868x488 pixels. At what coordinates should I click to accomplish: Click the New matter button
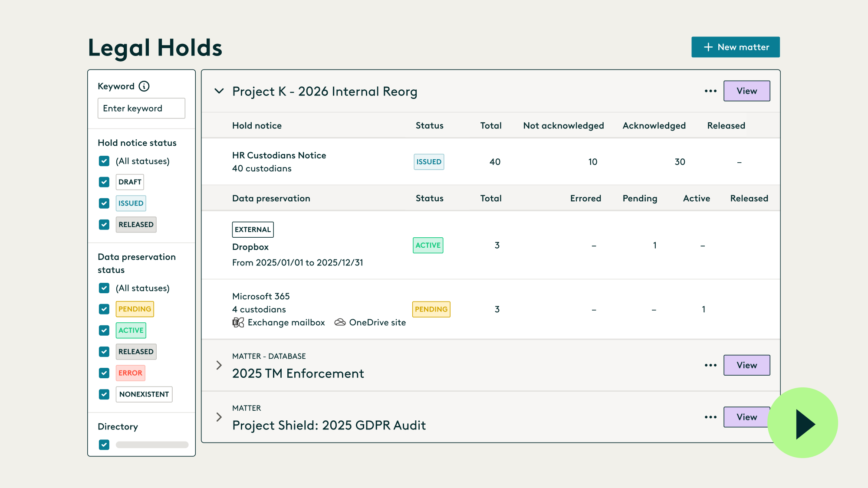click(x=736, y=47)
